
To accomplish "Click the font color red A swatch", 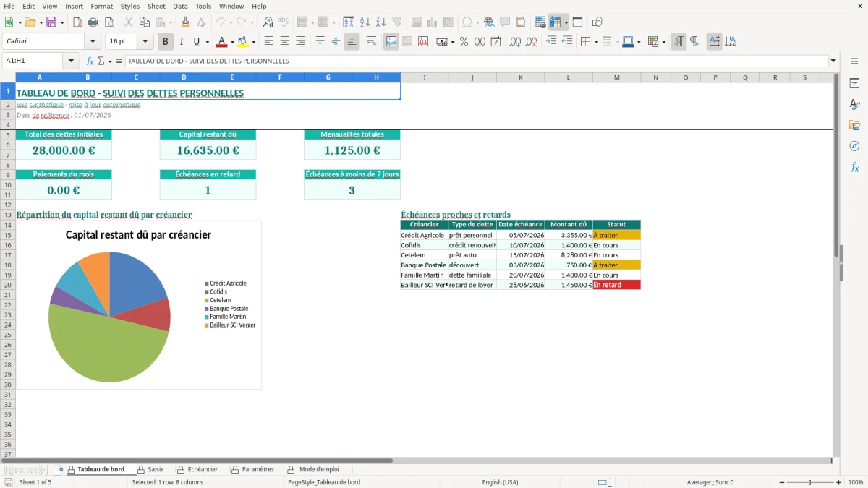I will (221, 42).
